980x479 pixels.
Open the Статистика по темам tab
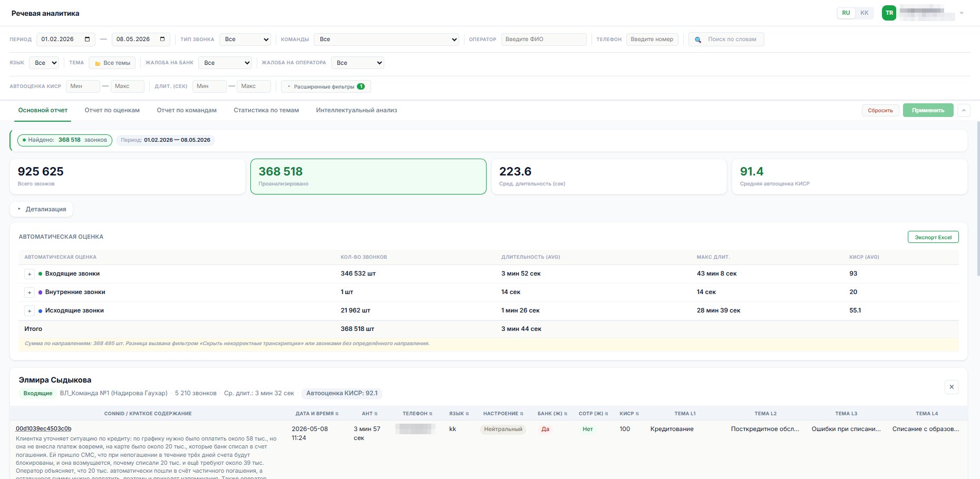(266, 110)
